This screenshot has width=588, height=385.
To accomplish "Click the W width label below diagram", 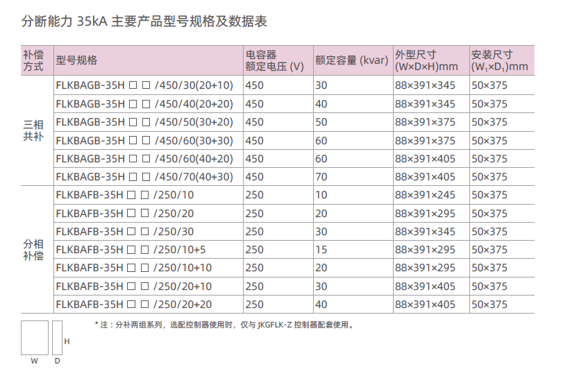I will [x=34, y=361].
